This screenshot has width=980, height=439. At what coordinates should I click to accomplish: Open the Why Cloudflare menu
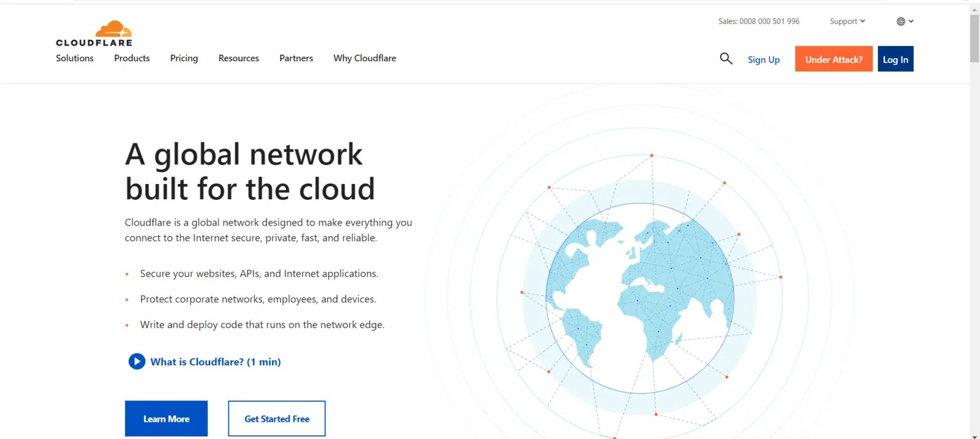(x=364, y=58)
